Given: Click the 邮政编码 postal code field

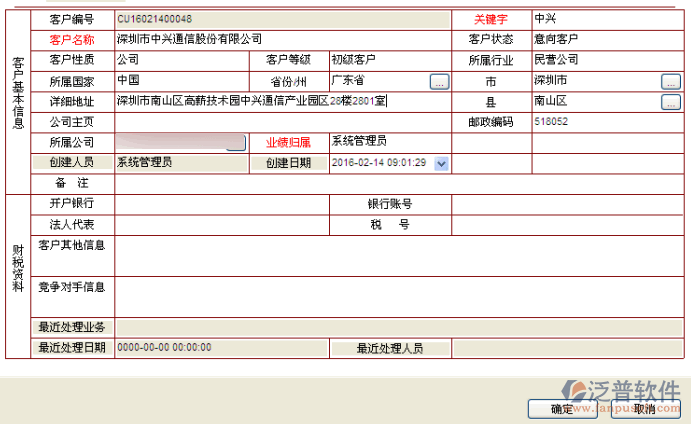Looking at the screenshot, I should (605, 122).
